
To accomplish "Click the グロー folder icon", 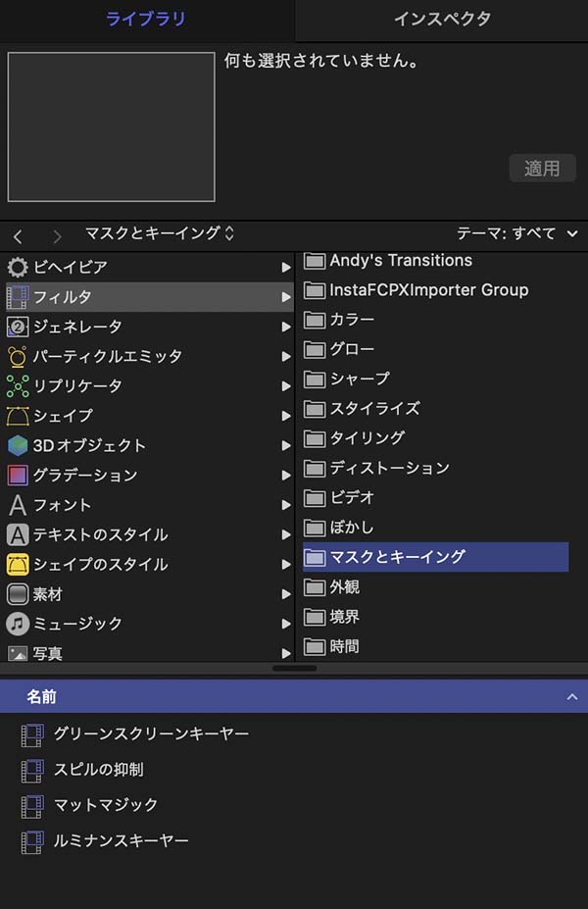I will [x=315, y=349].
